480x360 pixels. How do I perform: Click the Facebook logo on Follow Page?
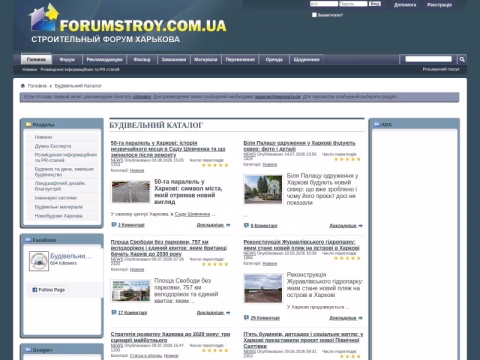tap(35, 290)
